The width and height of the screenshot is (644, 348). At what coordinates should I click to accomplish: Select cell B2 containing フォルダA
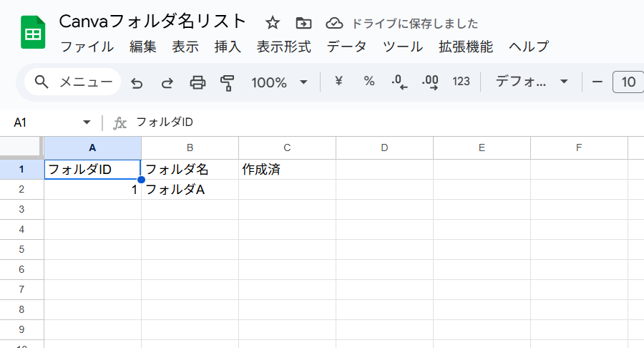point(190,190)
